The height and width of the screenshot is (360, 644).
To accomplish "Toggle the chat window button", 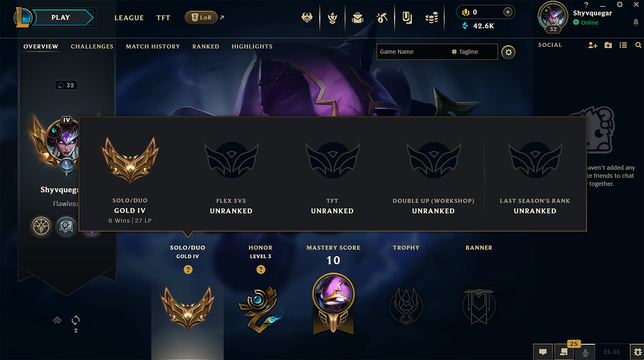I will pyautogui.click(x=543, y=352).
